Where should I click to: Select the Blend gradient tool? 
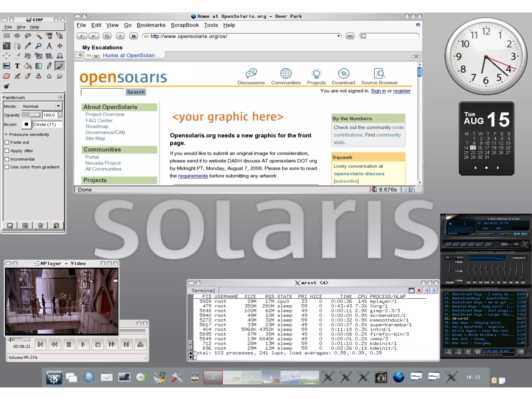click(x=38, y=66)
